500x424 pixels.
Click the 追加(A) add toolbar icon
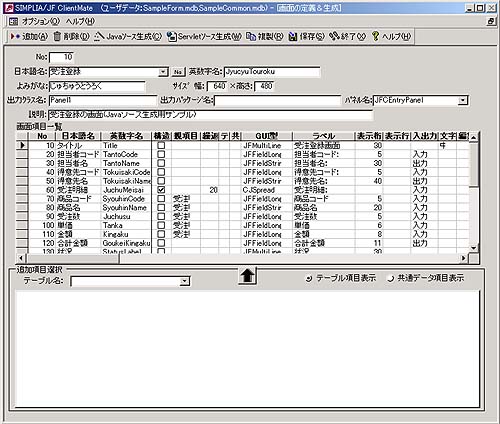click(x=15, y=36)
